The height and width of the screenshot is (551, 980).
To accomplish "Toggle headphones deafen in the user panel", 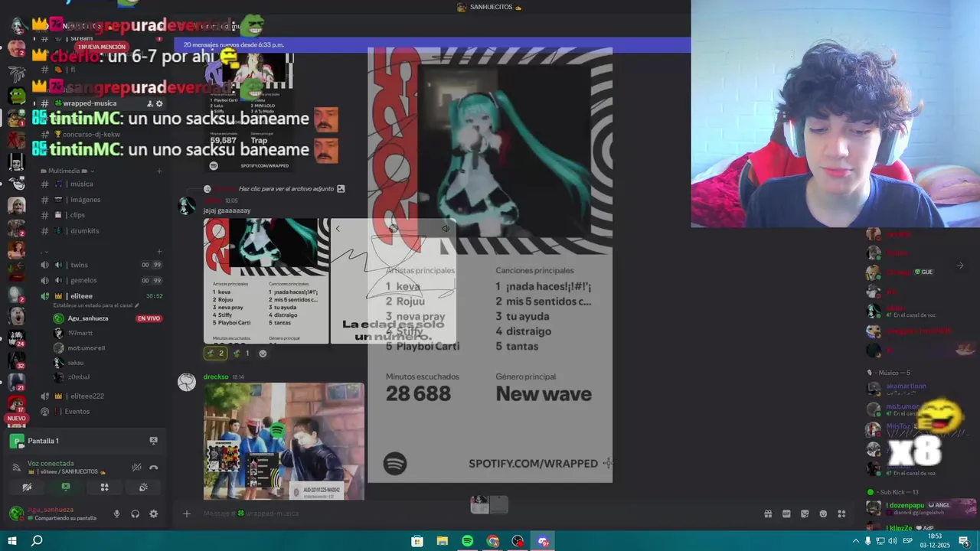I will tap(136, 514).
